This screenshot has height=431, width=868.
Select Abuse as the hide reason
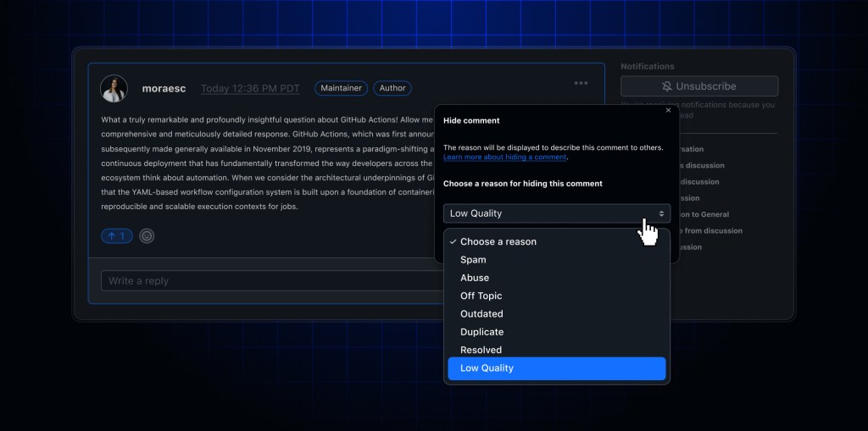(475, 278)
